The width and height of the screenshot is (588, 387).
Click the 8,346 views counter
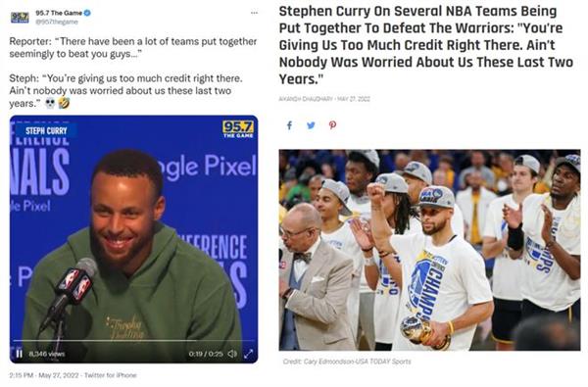click(x=47, y=354)
